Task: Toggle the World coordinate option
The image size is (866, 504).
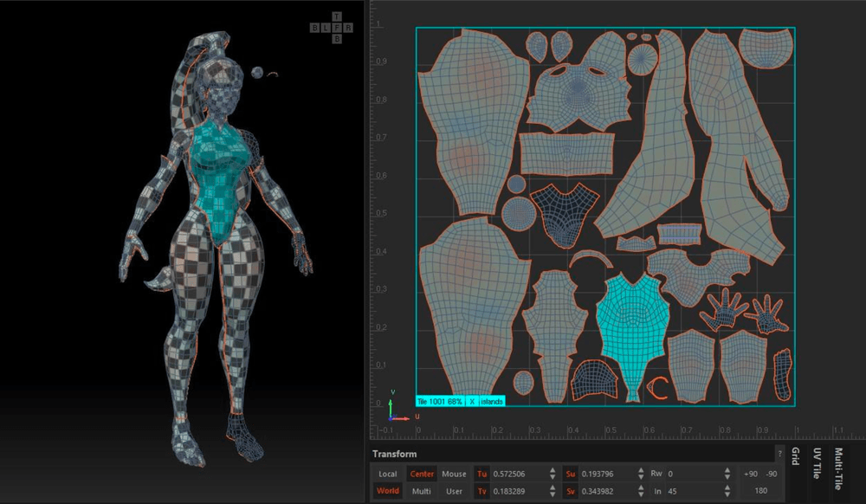Action: 387,491
